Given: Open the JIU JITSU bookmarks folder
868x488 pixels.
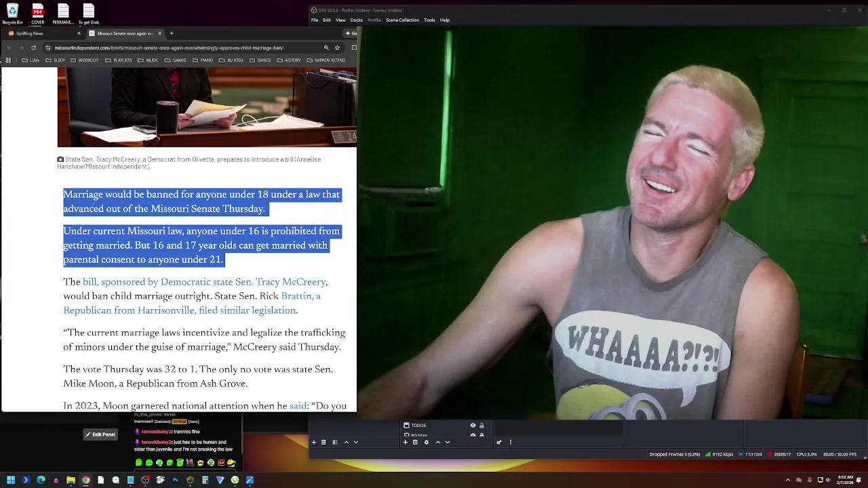Looking at the screenshot, I should click(x=231, y=60).
